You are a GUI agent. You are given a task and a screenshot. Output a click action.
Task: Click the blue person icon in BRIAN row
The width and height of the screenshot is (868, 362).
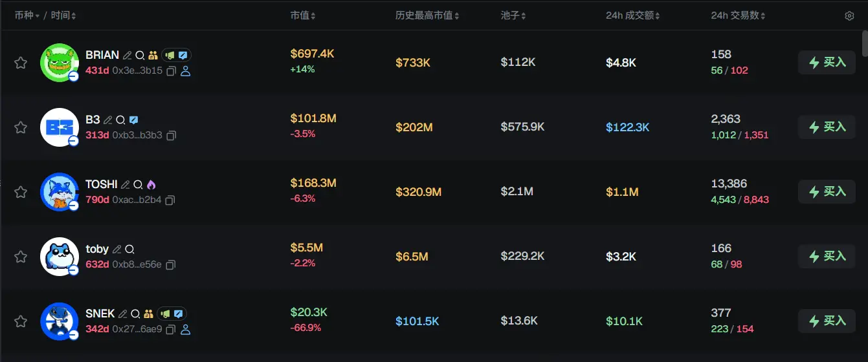click(185, 71)
